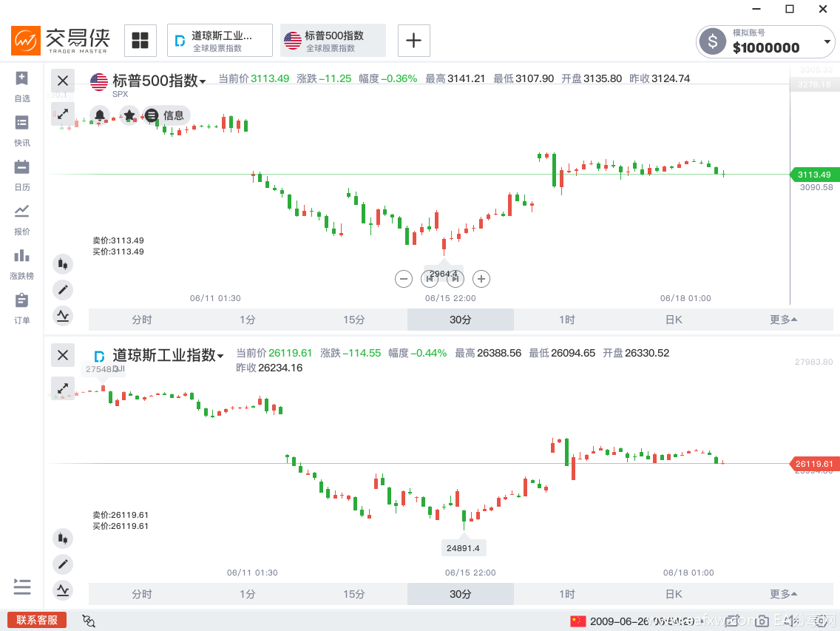Viewport: 840px width, 631px height.
Task: Open the multi-chart grid layout
Action: 140,40
